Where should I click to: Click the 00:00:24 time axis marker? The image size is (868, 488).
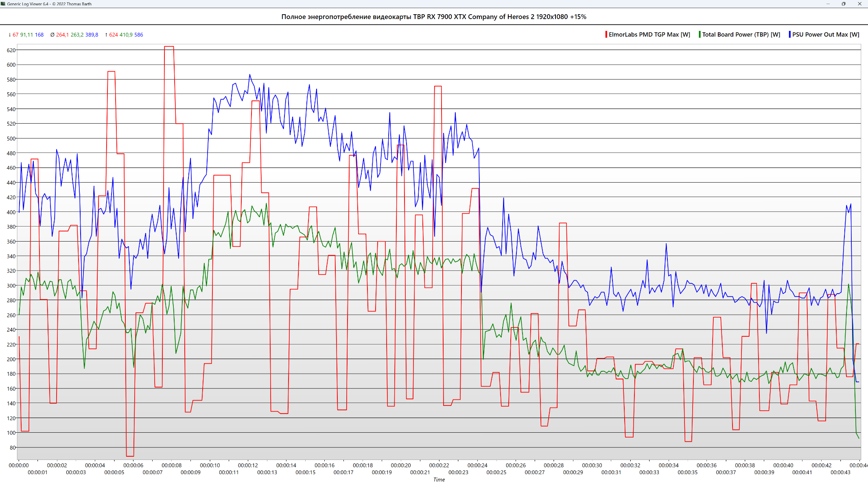click(477, 465)
